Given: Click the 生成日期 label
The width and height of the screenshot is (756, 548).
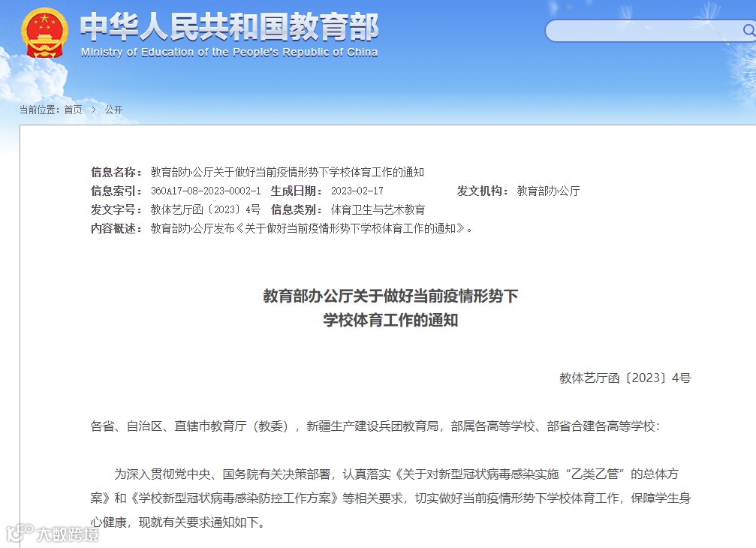Looking at the screenshot, I should pyautogui.click(x=297, y=191).
